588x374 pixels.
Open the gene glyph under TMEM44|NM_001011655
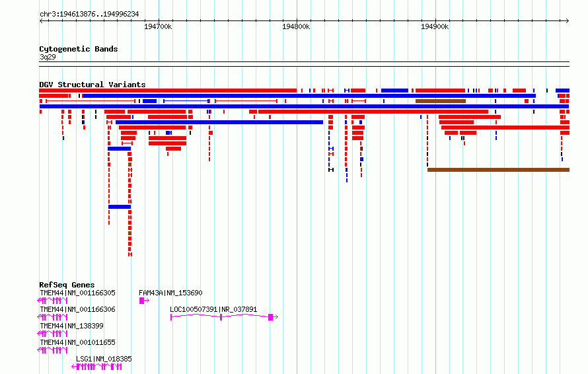(x=52, y=350)
